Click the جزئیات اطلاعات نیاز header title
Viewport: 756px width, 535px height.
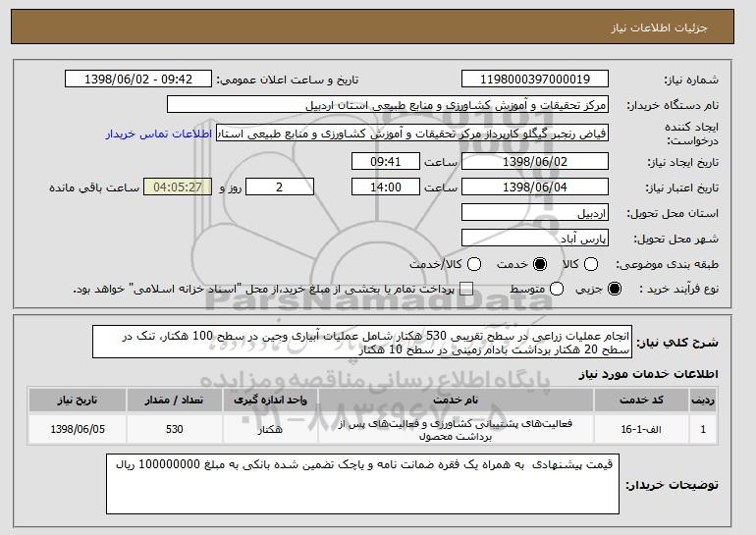click(659, 27)
